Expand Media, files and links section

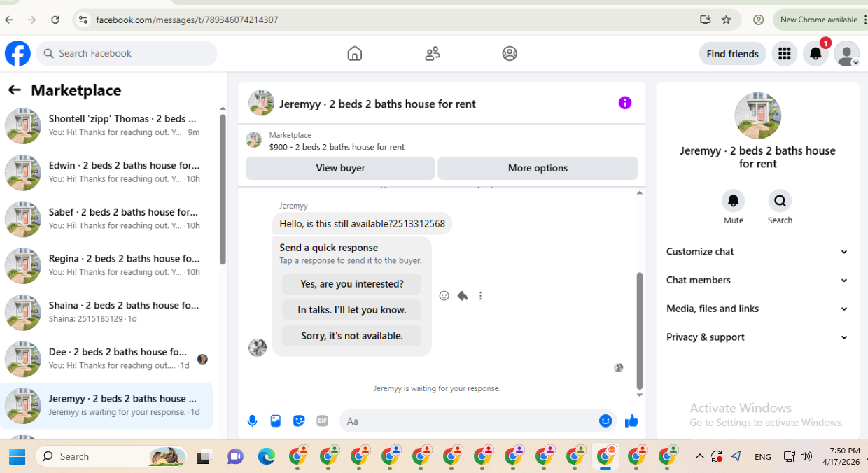[x=757, y=309]
